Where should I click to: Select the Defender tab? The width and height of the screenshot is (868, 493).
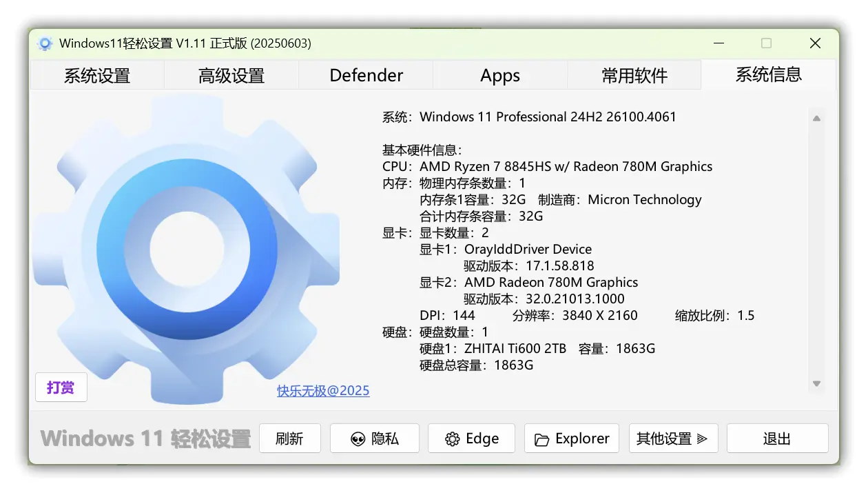tap(366, 75)
